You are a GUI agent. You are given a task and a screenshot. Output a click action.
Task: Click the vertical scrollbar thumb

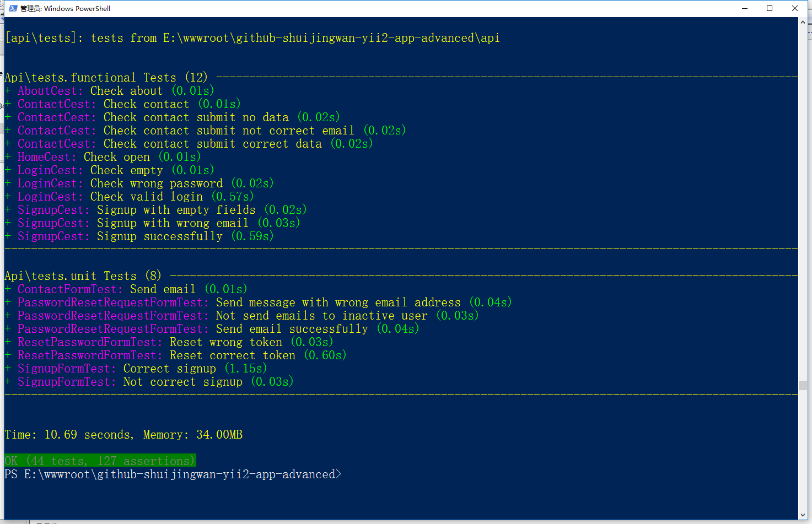click(803, 385)
